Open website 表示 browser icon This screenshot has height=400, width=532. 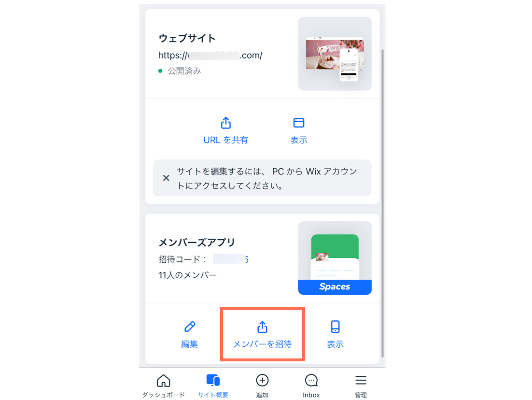tap(298, 123)
